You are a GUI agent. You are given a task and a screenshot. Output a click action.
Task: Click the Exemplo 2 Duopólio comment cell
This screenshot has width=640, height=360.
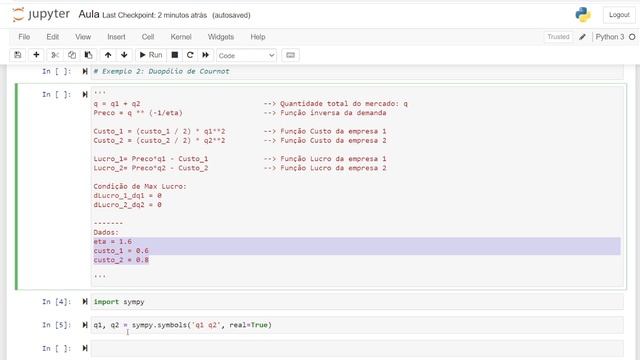[357, 72]
